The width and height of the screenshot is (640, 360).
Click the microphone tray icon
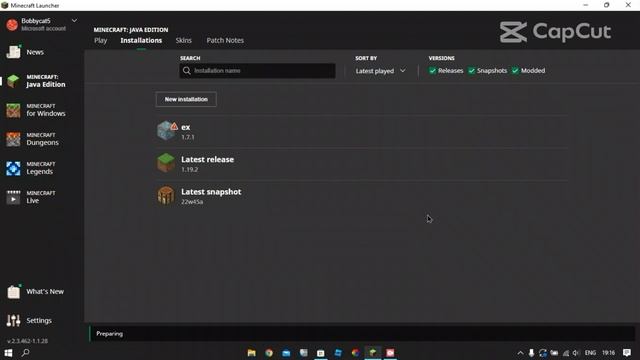[x=531, y=353]
